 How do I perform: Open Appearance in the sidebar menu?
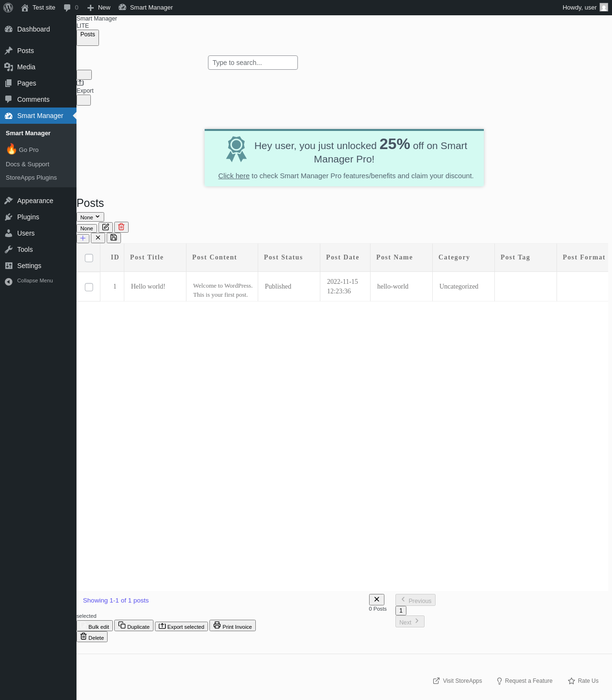point(35,201)
